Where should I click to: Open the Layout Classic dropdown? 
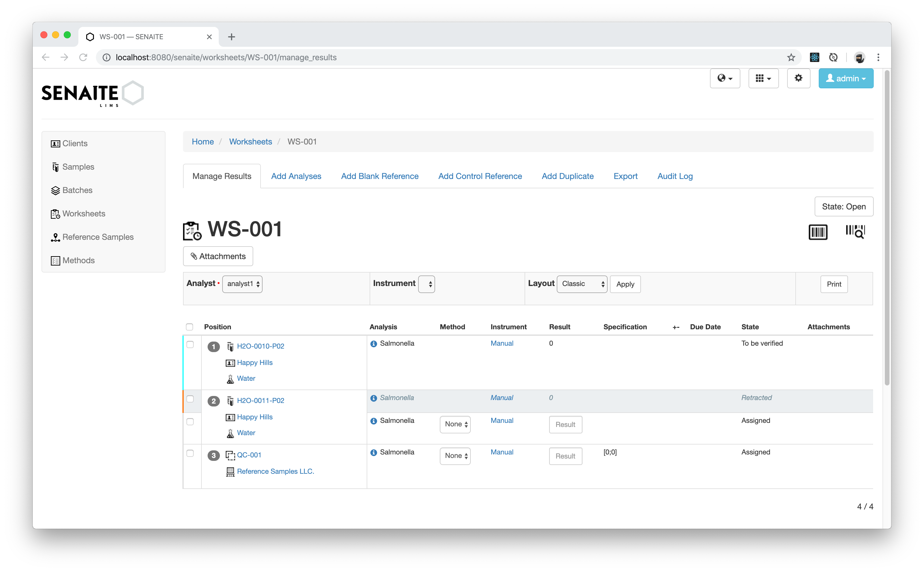click(x=582, y=284)
